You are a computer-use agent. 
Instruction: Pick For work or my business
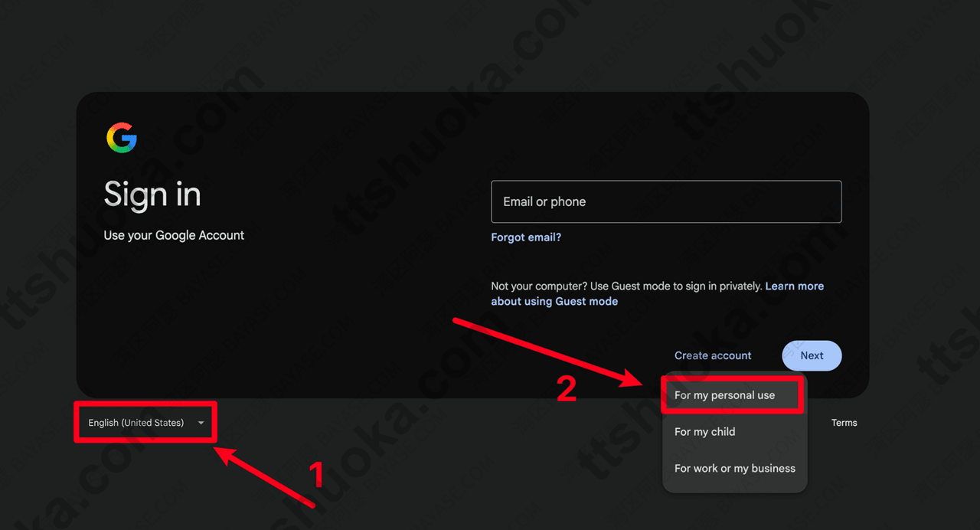pos(734,469)
